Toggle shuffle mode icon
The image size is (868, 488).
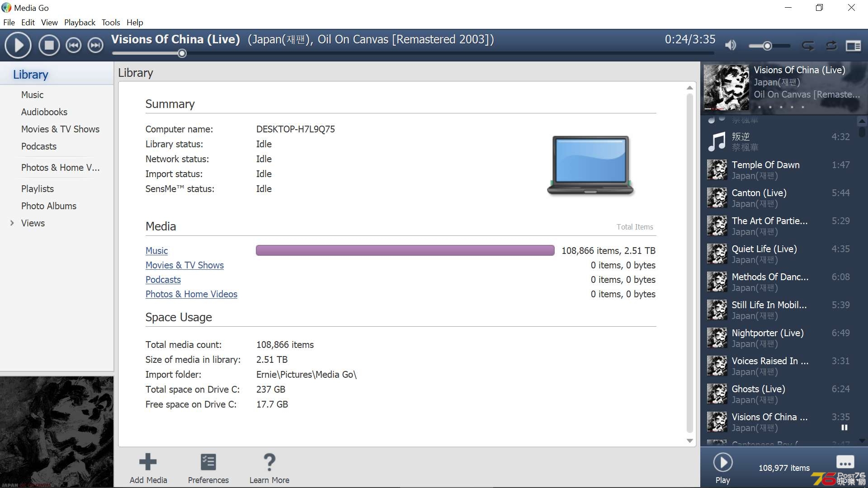831,46
